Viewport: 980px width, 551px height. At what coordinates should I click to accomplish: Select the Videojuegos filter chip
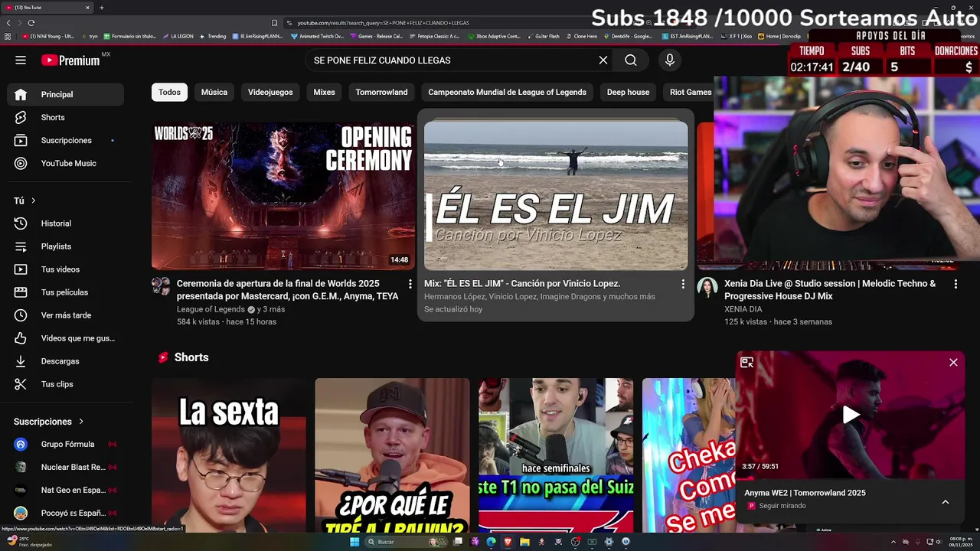(270, 92)
